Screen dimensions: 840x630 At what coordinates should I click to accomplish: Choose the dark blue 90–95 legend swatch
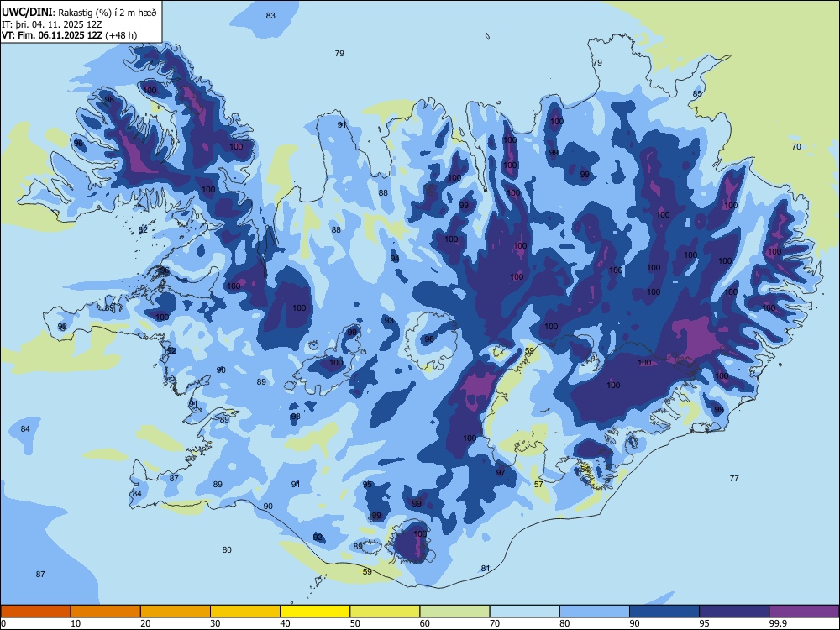point(664,612)
